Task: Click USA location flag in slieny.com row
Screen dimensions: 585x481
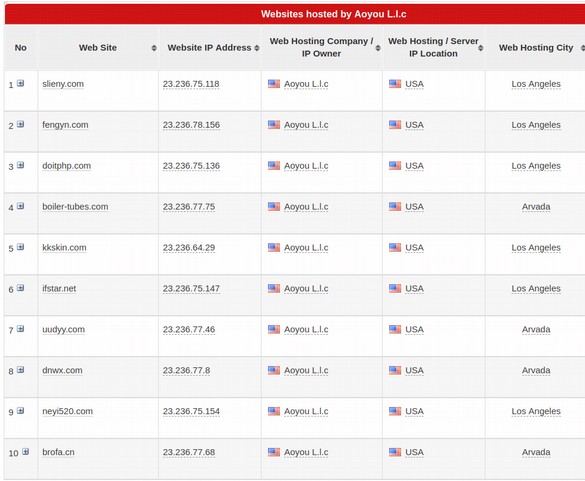Action: pyautogui.click(x=395, y=84)
